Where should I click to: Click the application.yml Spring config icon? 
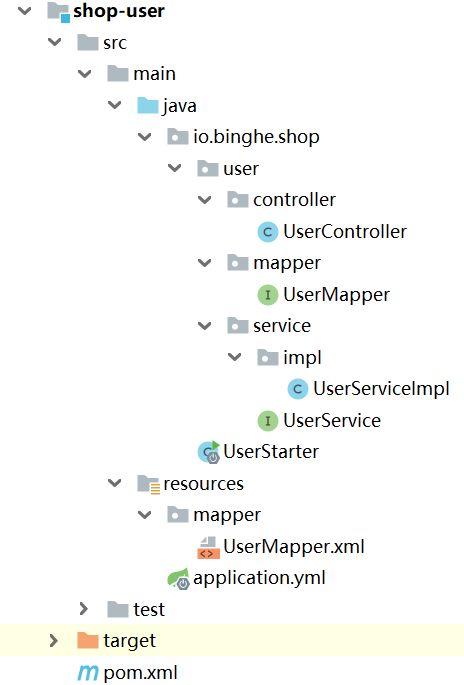point(178,578)
